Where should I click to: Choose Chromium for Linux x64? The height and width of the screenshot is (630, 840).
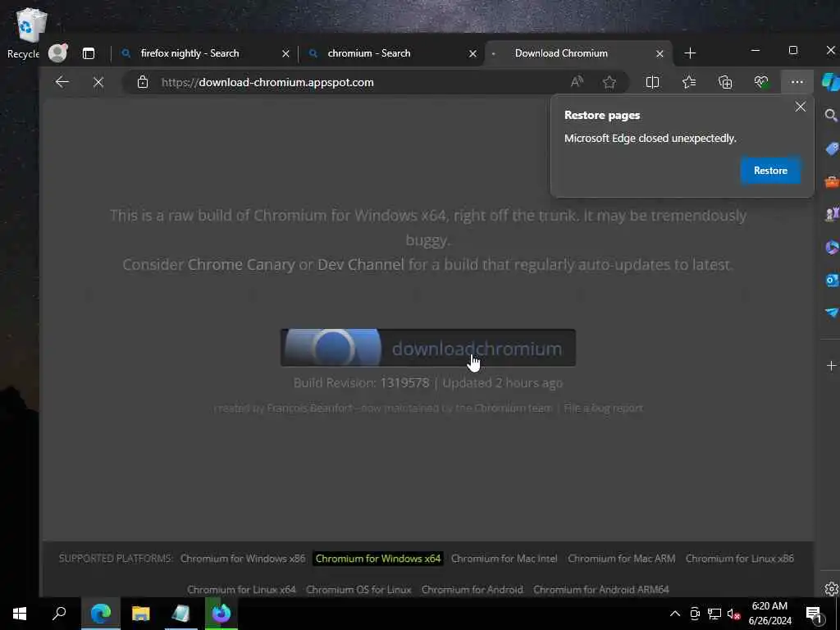pos(241,589)
